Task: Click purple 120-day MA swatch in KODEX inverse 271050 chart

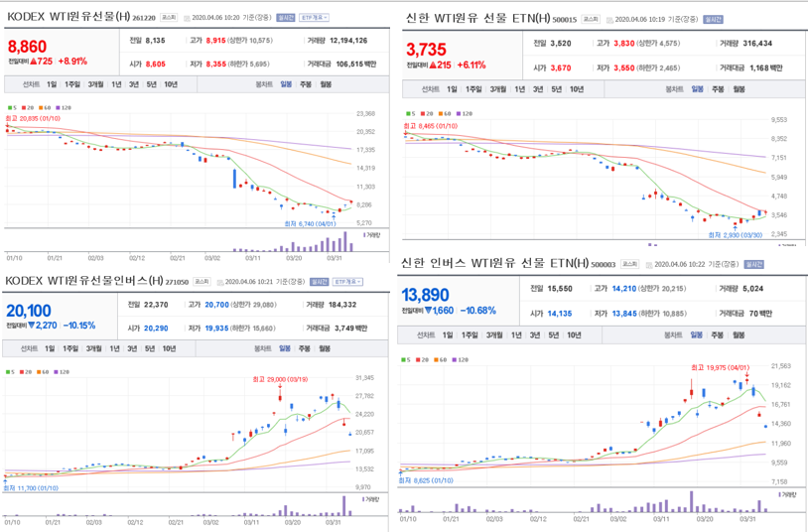Action: pos(57,372)
